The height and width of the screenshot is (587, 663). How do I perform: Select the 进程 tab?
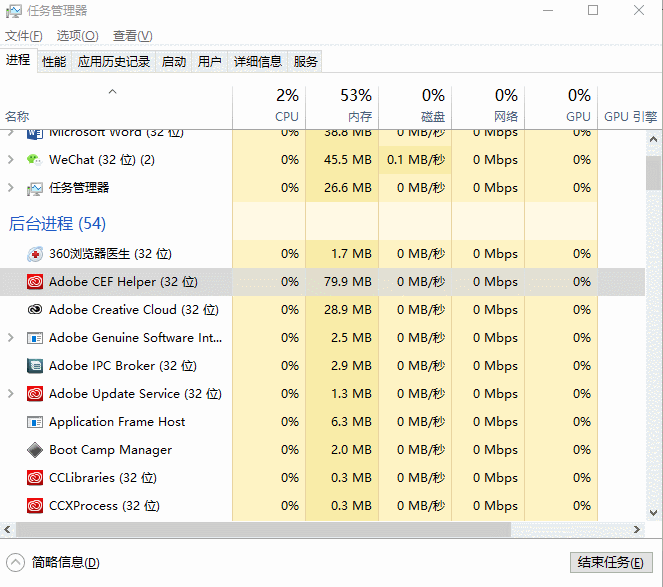(18, 60)
